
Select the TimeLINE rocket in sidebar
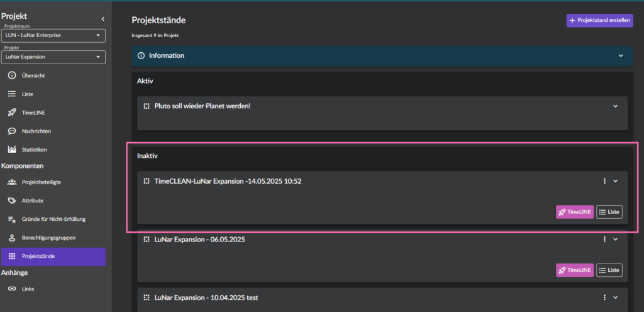click(x=12, y=113)
